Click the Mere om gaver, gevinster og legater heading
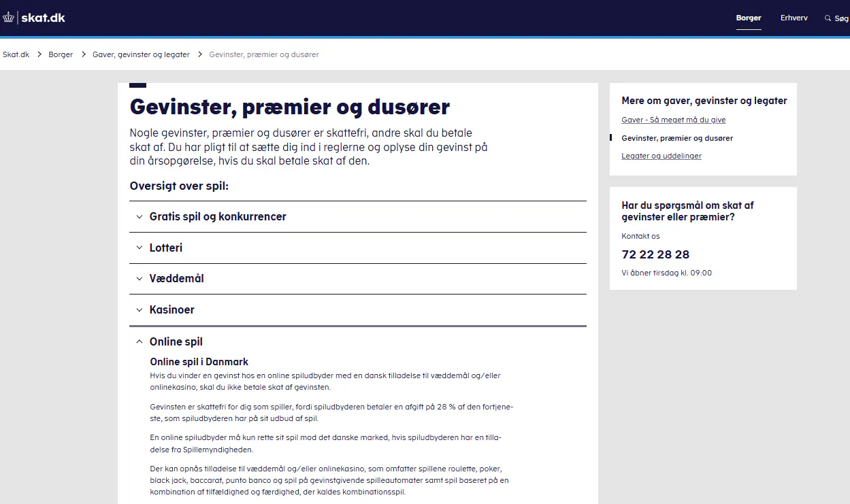This screenshot has height=504, width=850. pyautogui.click(x=704, y=101)
